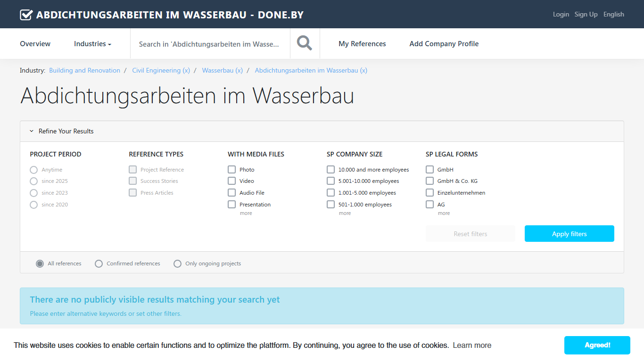This screenshot has height=362, width=644.
Task: Open the Overview menu item
Action: pyautogui.click(x=35, y=44)
